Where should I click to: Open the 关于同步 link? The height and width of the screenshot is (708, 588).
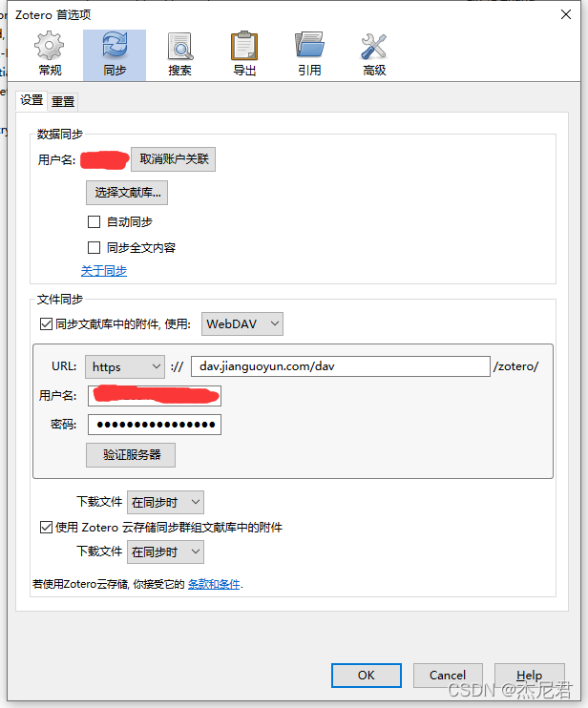(104, 271)
